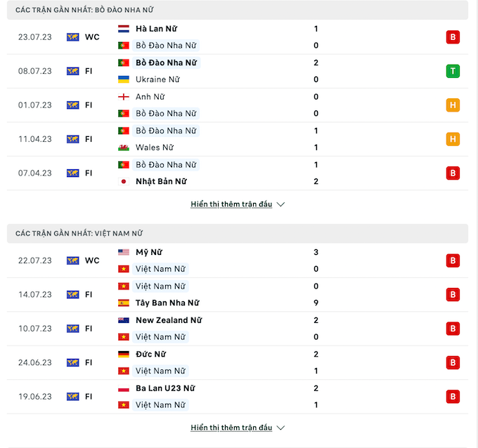The image size is (478, 448).
Task: Click the red B badge for Hà Lan Nữ match
Action: pos(453,37)
